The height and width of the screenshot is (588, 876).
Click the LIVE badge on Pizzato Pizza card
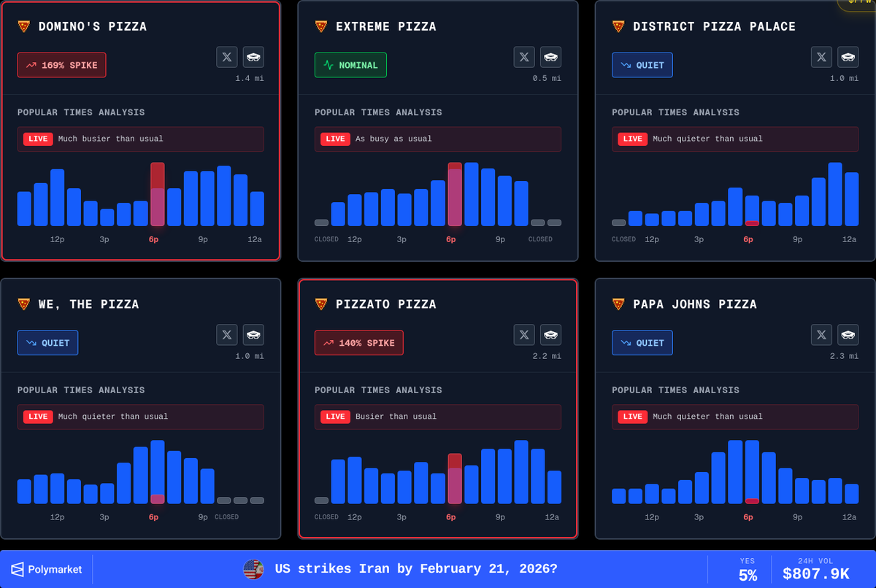(x=335, y=417)
